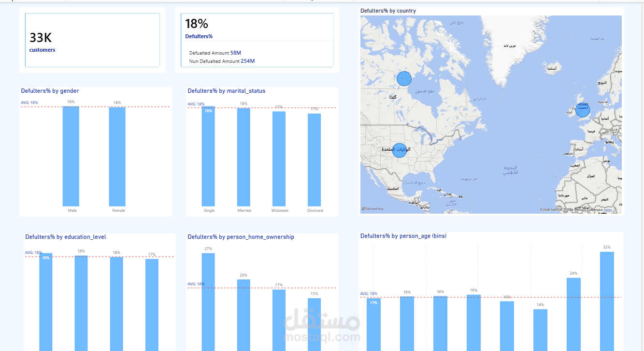
Task: Select the United Kingdom bubble on the map
Action: (x=583, y=110)
